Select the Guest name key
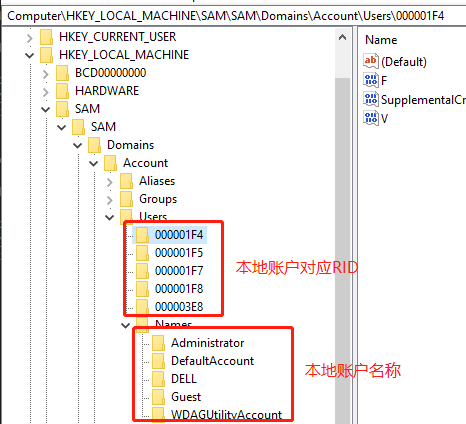 (186, 397)
